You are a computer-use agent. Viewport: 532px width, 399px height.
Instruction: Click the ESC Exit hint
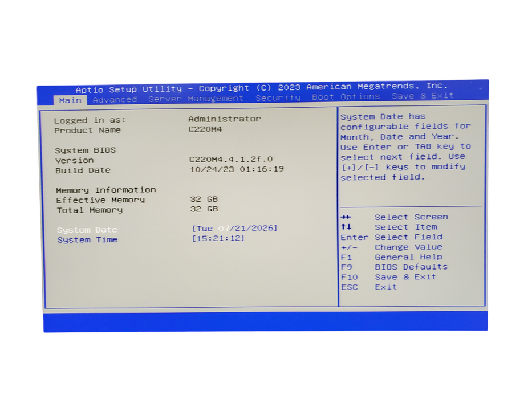coord(369,287)
